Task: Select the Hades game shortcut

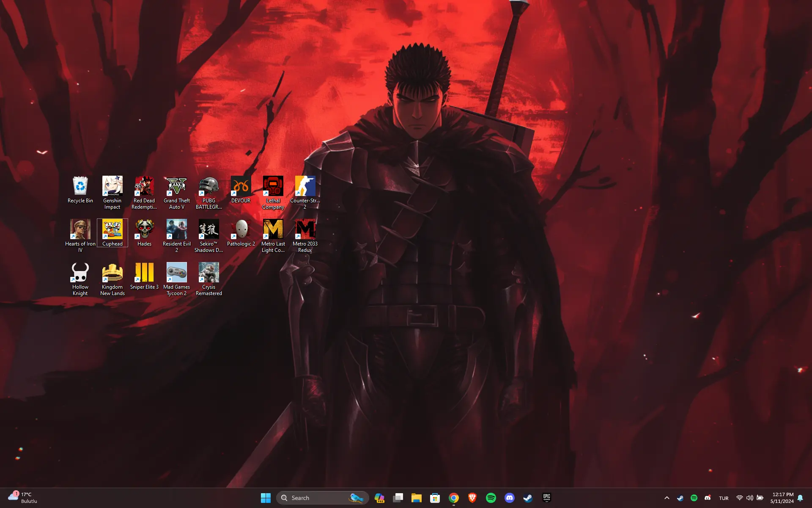Action: tap(144, 233)
